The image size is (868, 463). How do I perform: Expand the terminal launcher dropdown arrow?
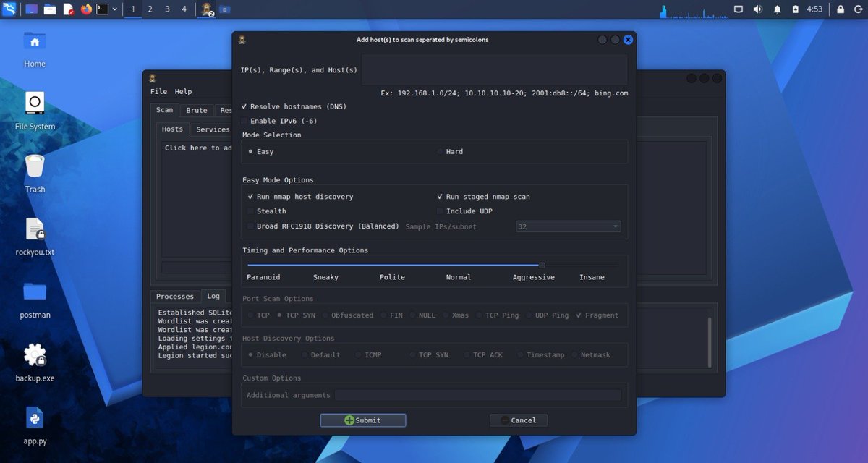[x=115, y=9]
